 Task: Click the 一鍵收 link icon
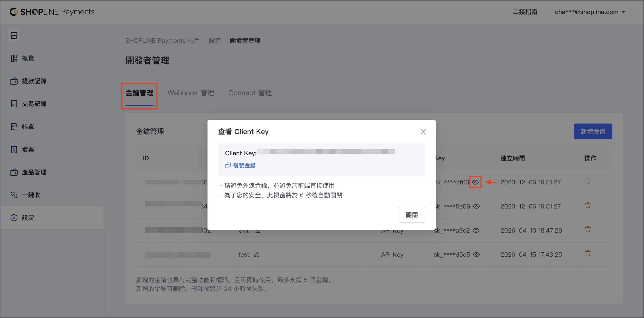click(14, 195)
